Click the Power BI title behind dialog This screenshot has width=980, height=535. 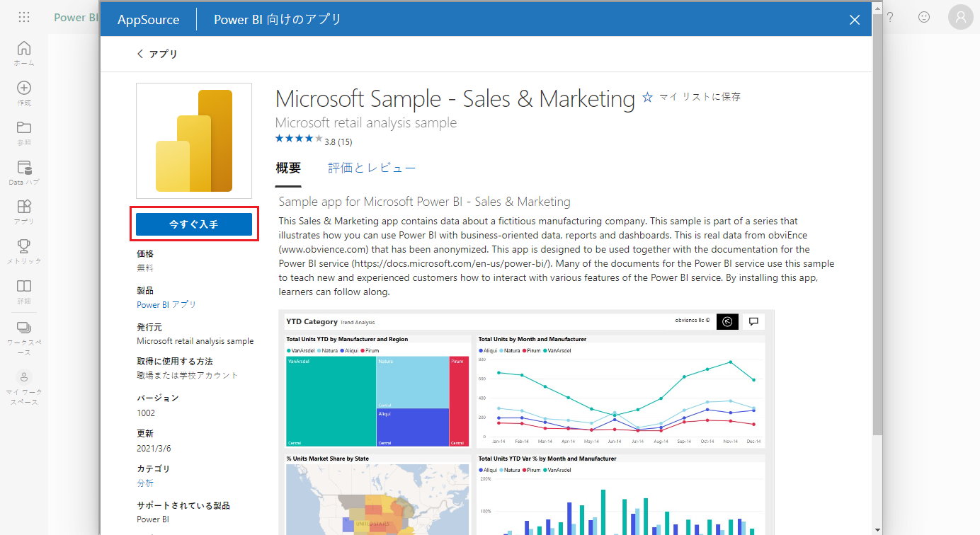[x=76, y=18]
